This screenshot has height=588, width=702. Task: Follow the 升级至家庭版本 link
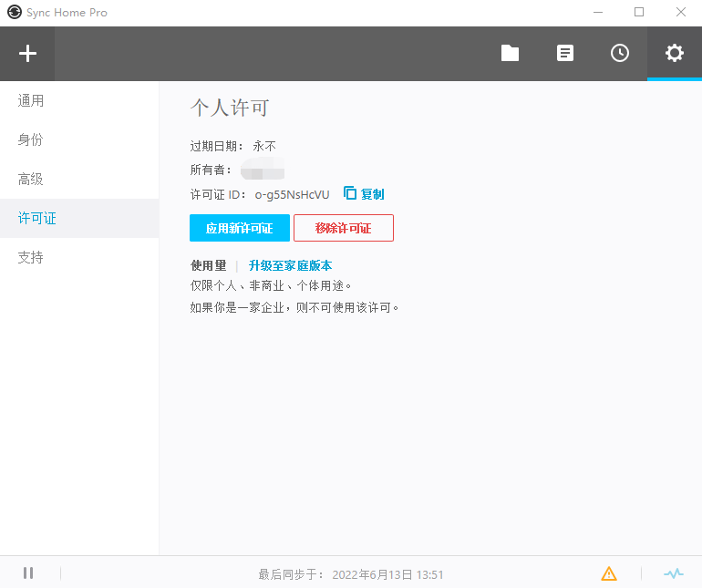tap(290, 266)
